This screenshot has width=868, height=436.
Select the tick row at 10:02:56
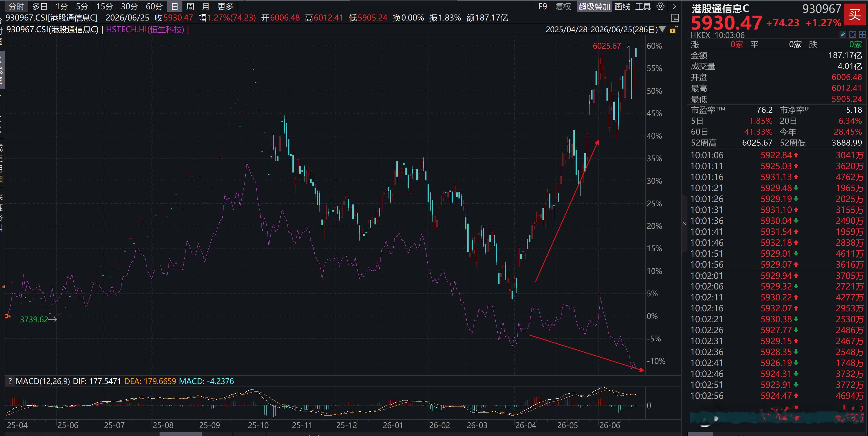pos(777,396)
